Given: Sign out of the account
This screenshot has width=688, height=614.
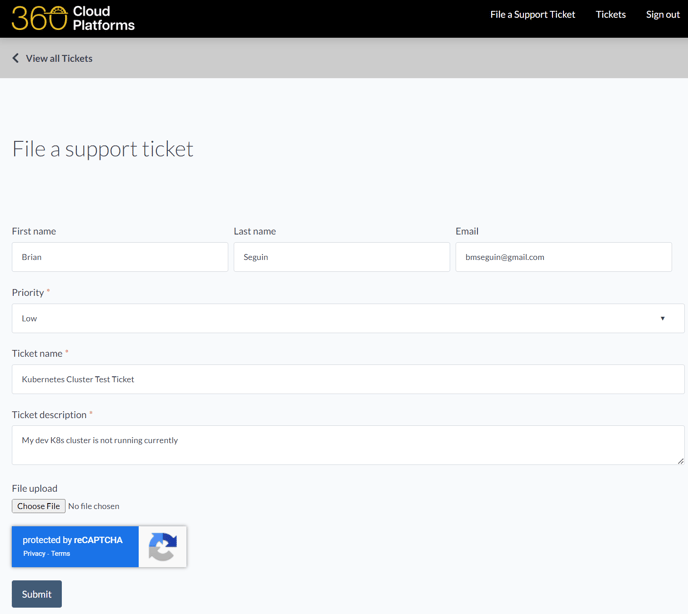Looking at the screenshot, I should click(662, 15).
